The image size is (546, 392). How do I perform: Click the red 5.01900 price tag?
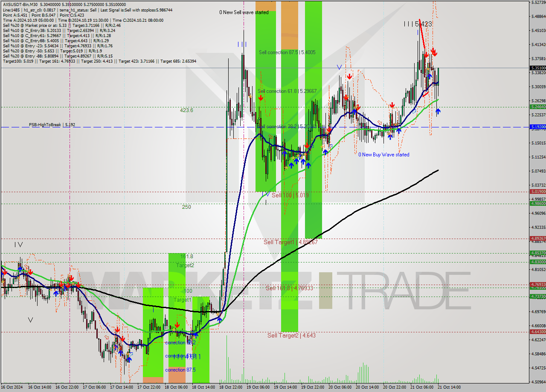pos(537,192)
